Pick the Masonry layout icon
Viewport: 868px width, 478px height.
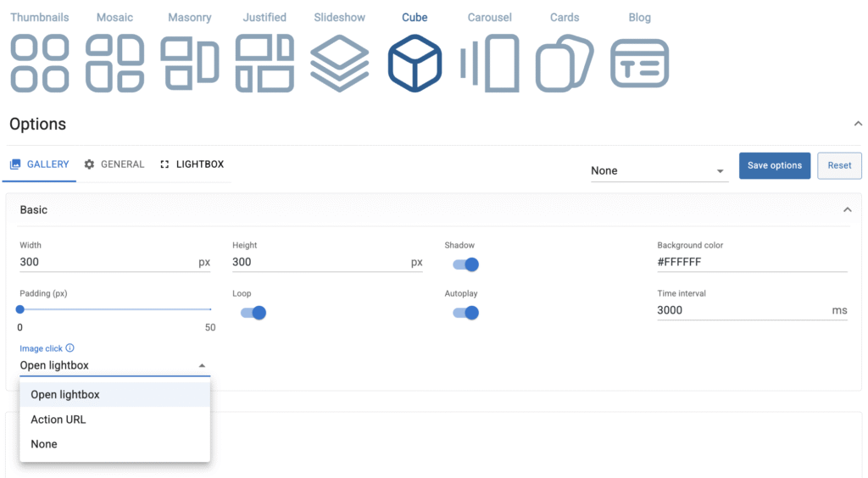tap(190, 63)
